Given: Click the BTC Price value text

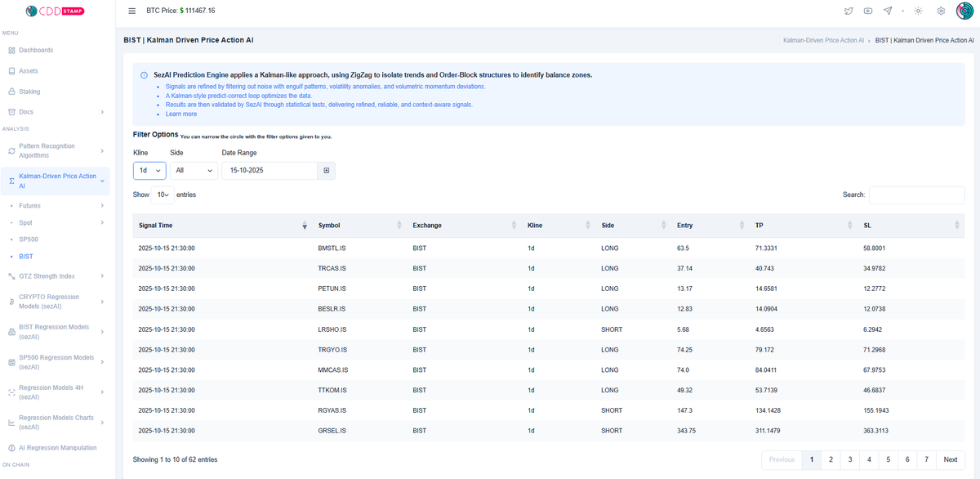Looking at the screenshot, I should 198,11.
